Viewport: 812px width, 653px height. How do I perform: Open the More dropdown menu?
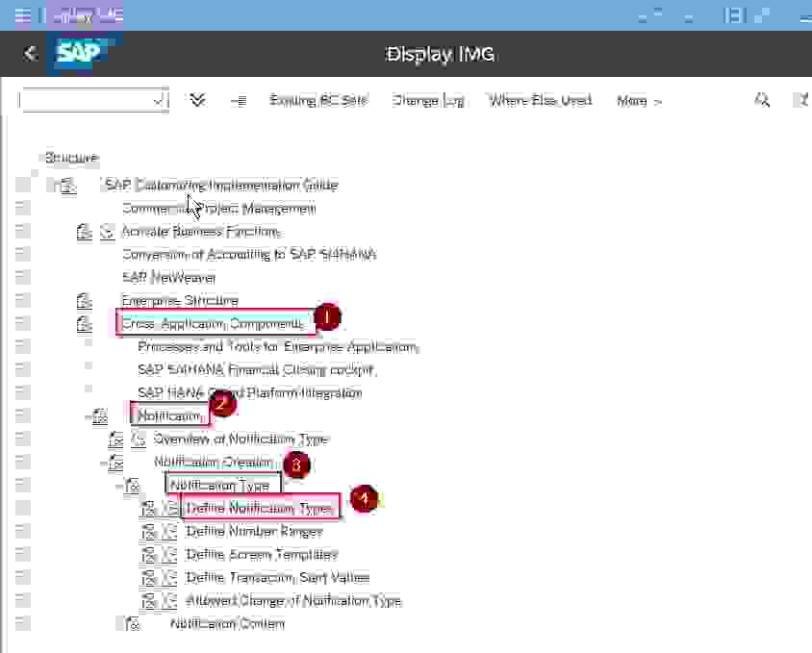(639, 100)
